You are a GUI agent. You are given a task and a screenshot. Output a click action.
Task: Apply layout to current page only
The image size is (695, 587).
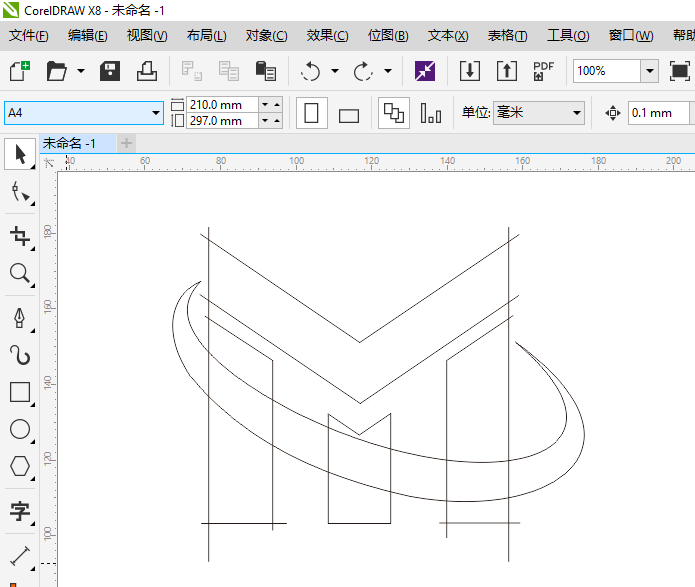pyautogui.click(x=430, y=113)
